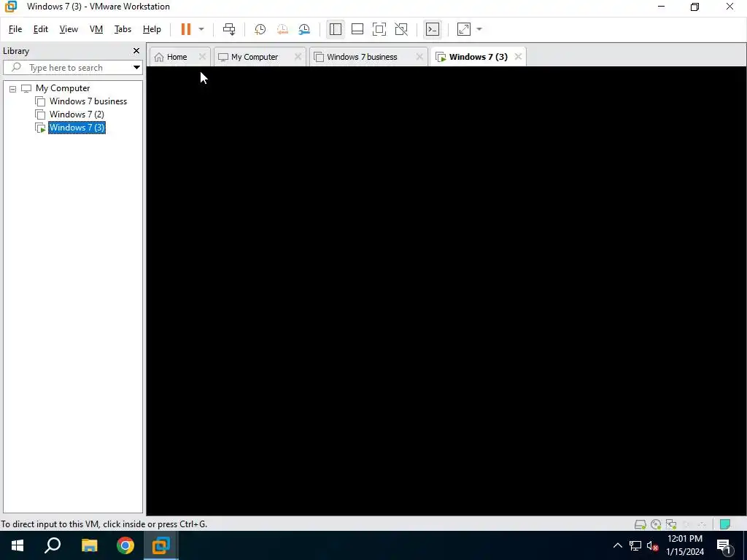Open Windows taskbar search
This screenshot has width=747, height=560.
point(53,545)
